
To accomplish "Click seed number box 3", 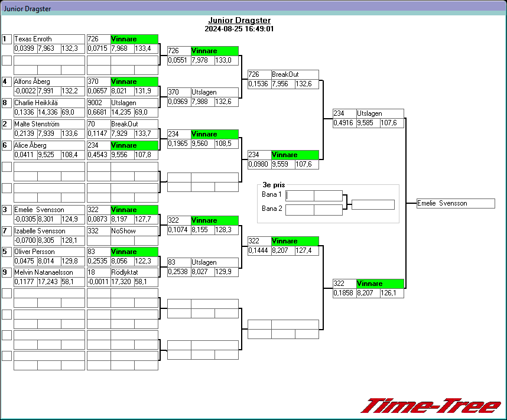I will (x=6, y=210).
